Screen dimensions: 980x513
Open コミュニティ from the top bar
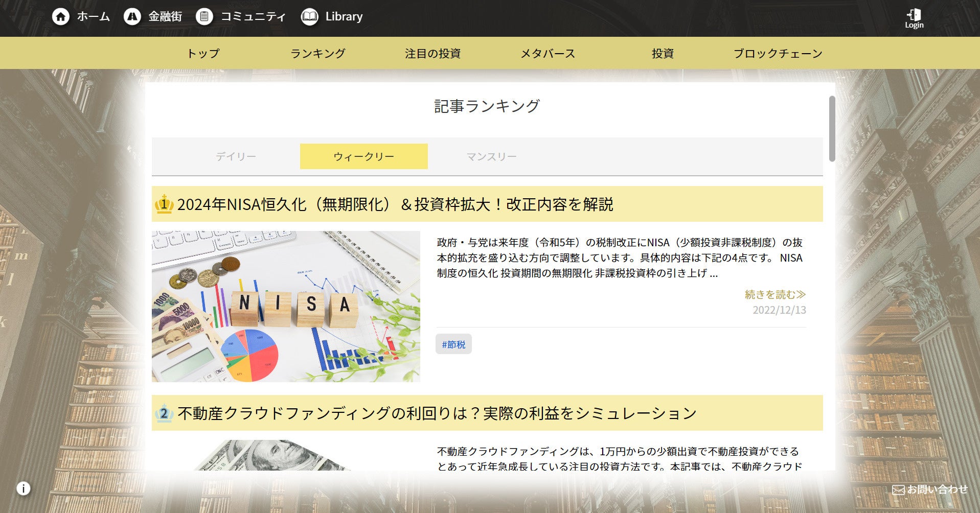253,17
